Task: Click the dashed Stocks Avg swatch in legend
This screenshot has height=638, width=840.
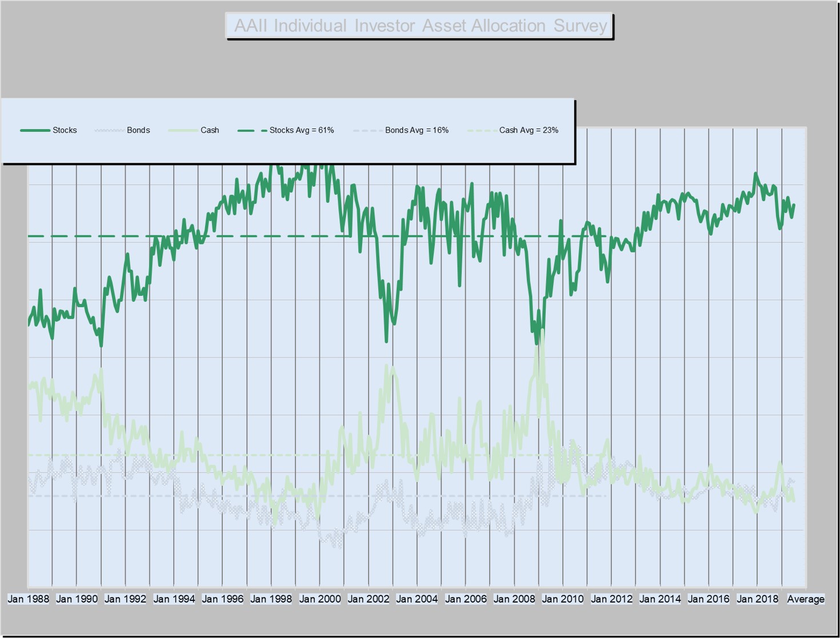Action: coord(252,130)
